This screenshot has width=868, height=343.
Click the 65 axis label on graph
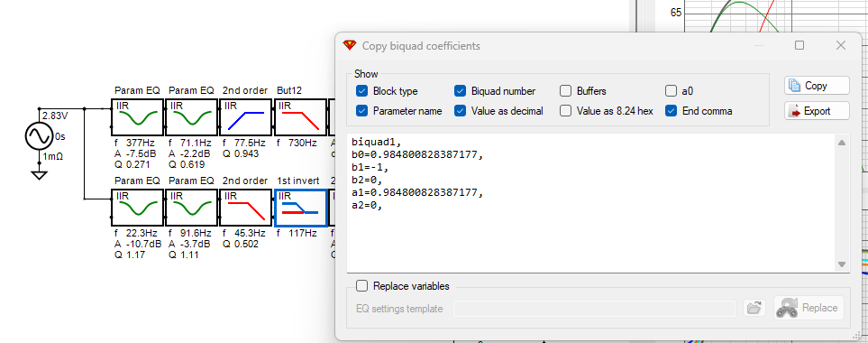(x=676, y=13)
